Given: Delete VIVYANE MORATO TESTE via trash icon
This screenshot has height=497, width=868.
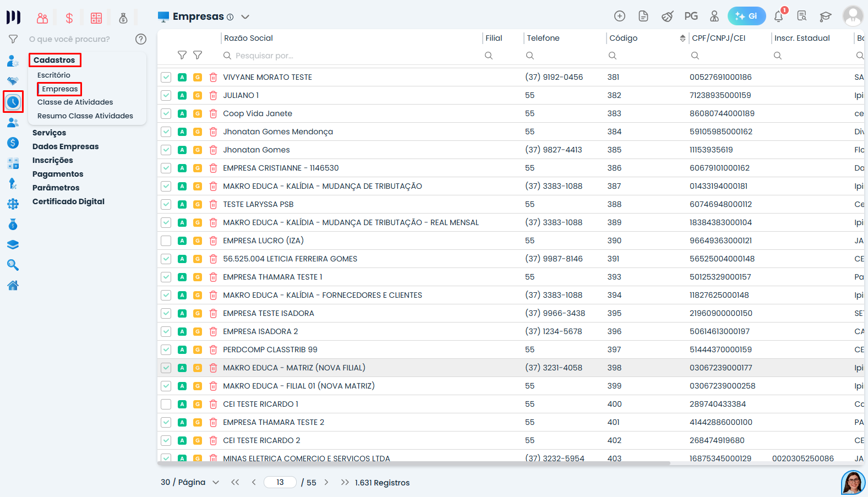Looking at the screenshot, I should coord(213,78).
